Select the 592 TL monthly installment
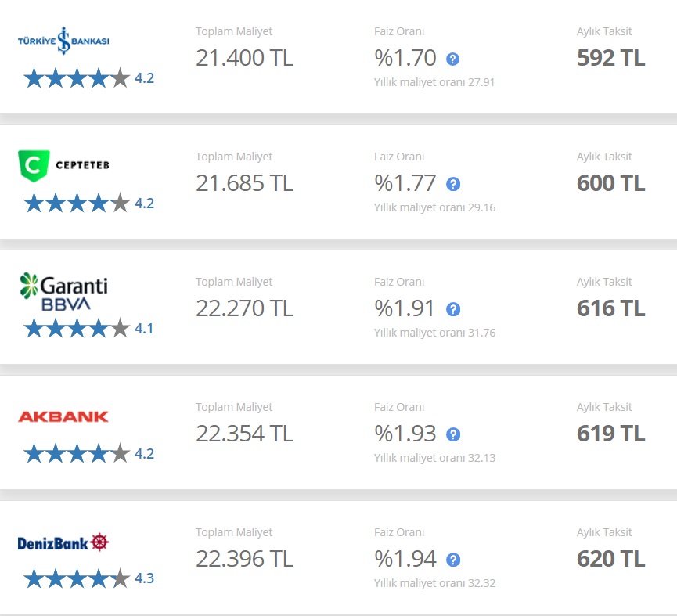 click(x=611, y=58)
